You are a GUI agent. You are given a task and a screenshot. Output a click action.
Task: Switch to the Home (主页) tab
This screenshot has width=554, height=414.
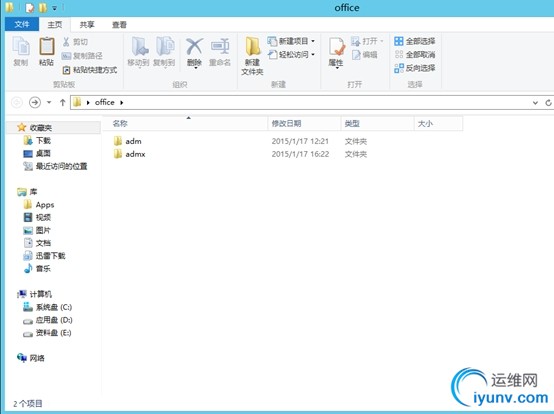(x=55, y=25)
